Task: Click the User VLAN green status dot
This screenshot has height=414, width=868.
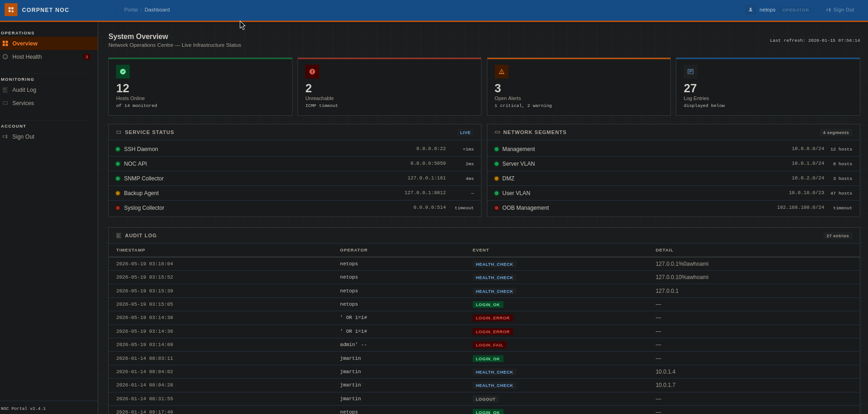Action: [497, 193]
